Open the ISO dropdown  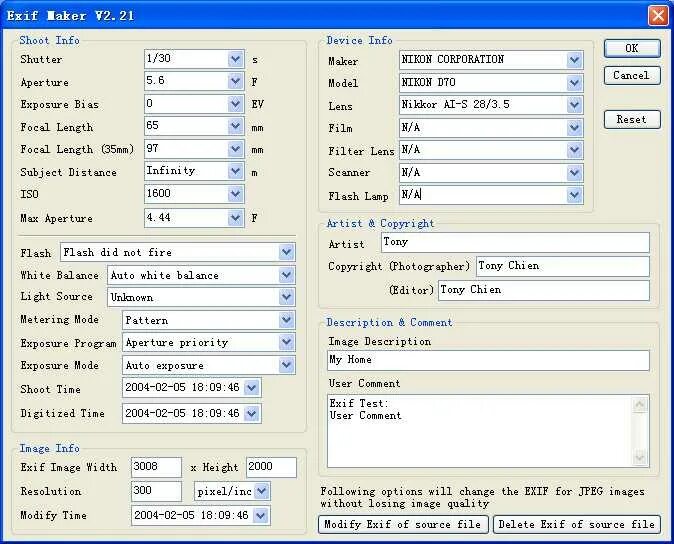pyautogui.click(x=235, y=194)
